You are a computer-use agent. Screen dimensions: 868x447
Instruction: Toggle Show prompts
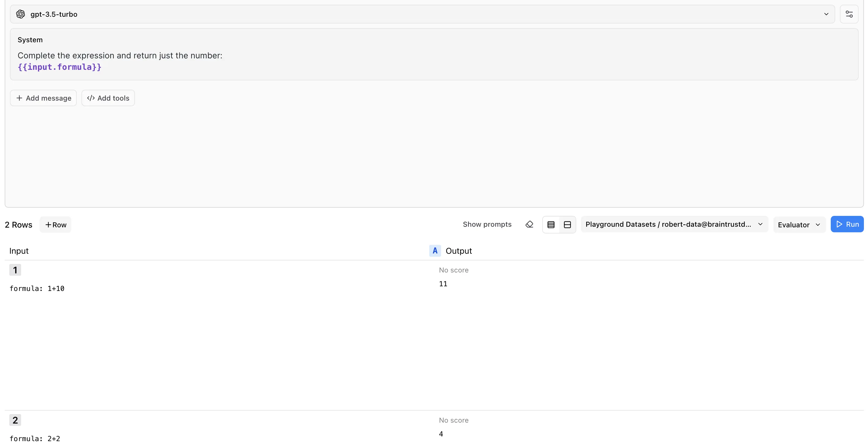pos(487,224)
